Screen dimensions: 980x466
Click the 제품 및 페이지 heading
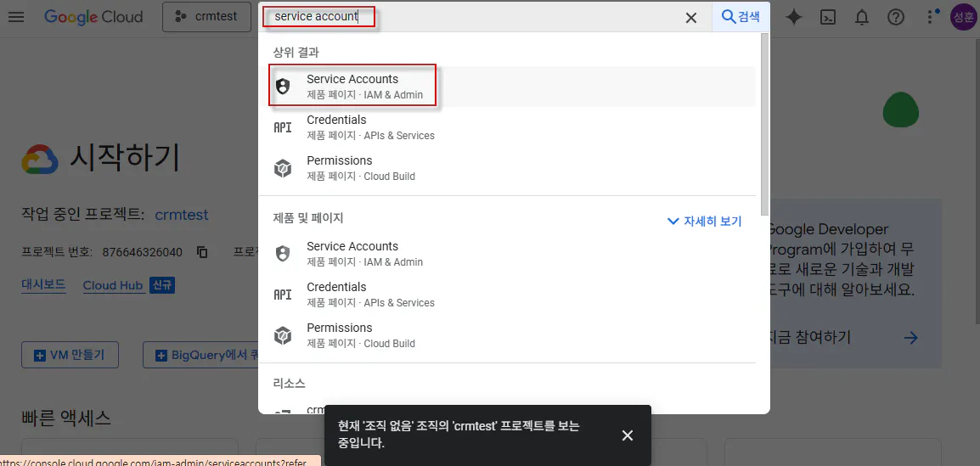pyautogui.click(x=308, y=218)
